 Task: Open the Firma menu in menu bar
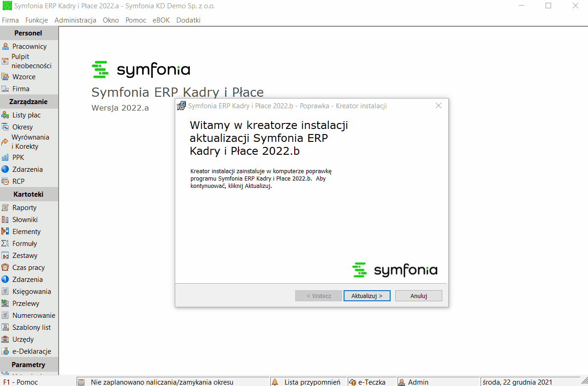[x=11, y=20]
